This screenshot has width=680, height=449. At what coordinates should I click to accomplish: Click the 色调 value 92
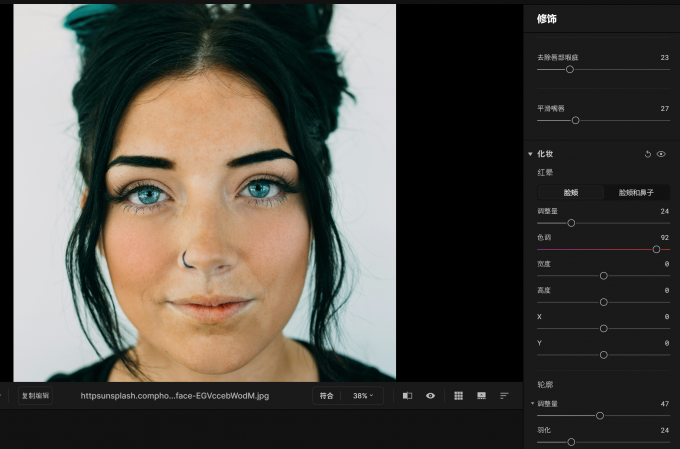pos(665,237)
